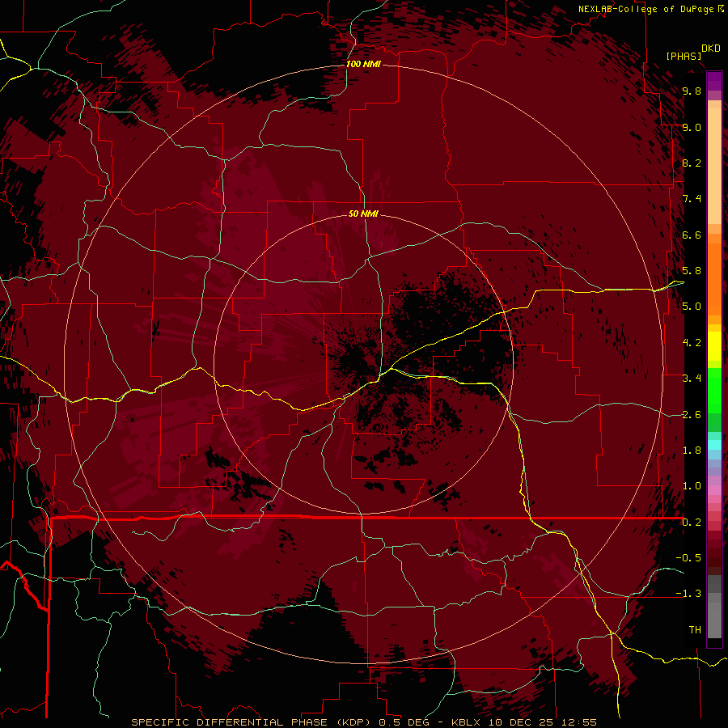Click the 9.0 scale value
The width and height of the screenshot is (728, 728).
(692, 127)
